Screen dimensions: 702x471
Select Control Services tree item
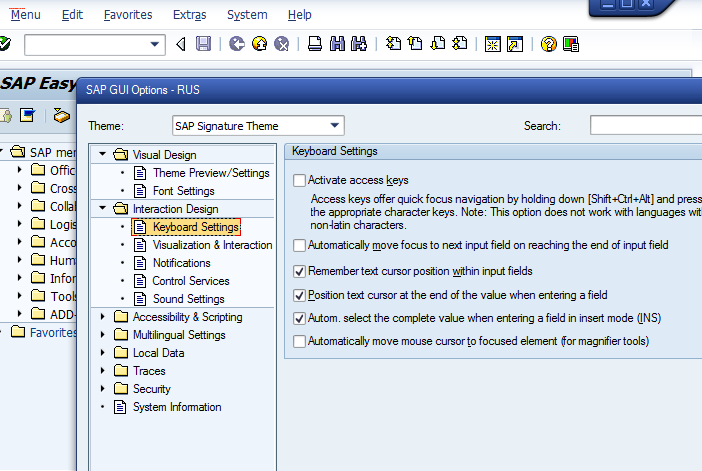tap(191, 281)
